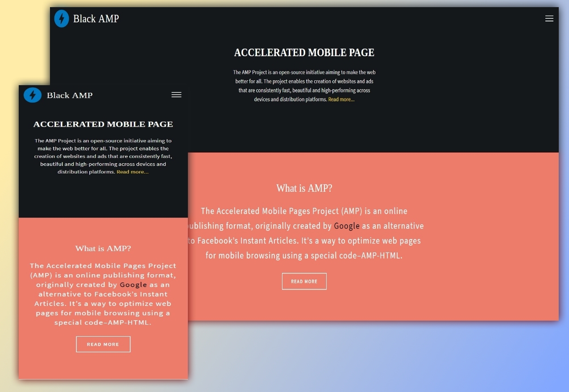This screenshot has height=392, width=569.
Task: Click the lightning bolt logo in mobile preview
Action: [33, 95]
